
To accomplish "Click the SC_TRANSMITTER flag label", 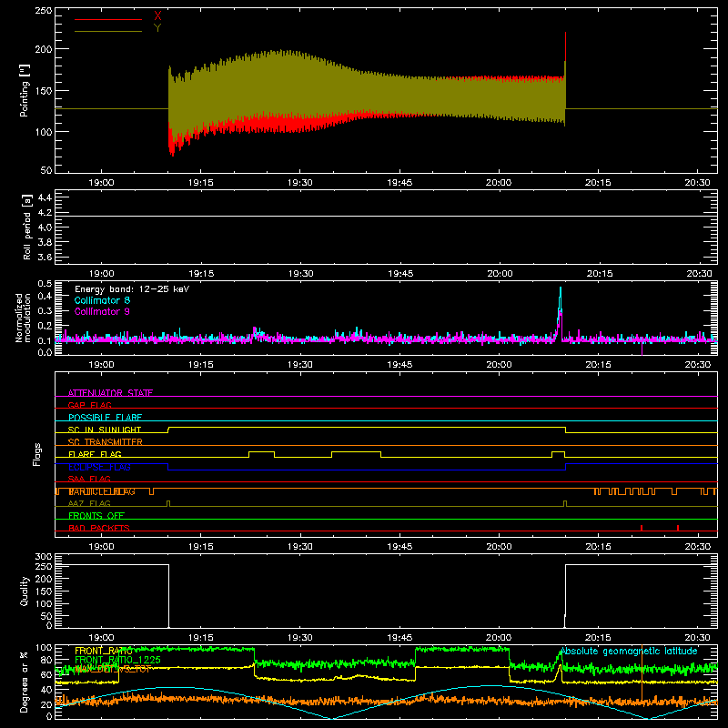I will tap(106, 442).
